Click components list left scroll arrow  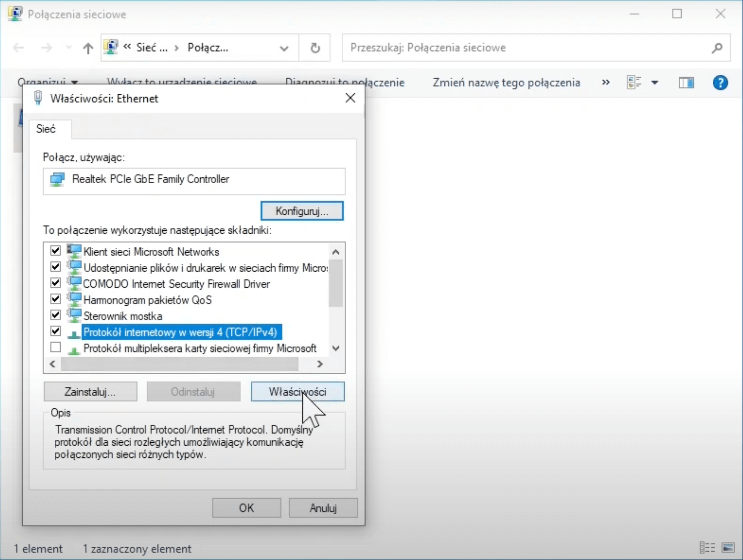(53, 364)
